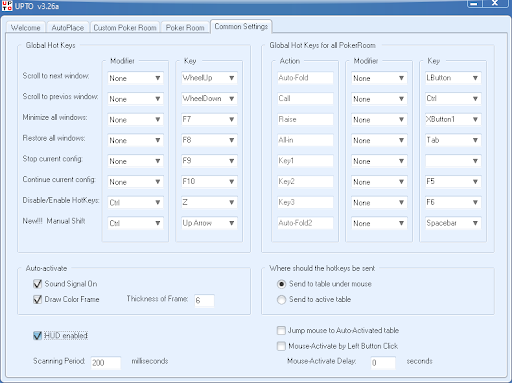Open F8 key dropdown

pyautogui.click(x=209, y=140)
